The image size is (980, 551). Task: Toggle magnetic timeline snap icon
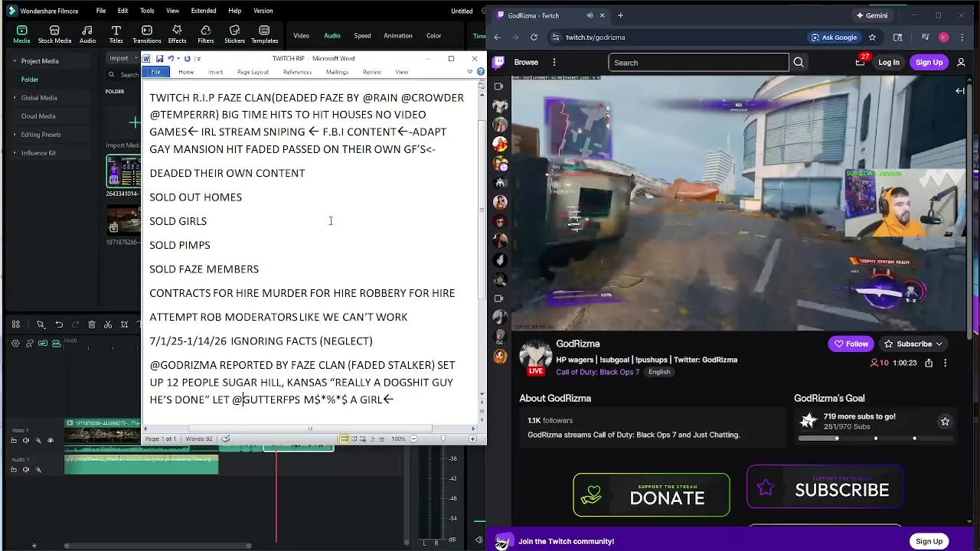[x=56, y=343]
